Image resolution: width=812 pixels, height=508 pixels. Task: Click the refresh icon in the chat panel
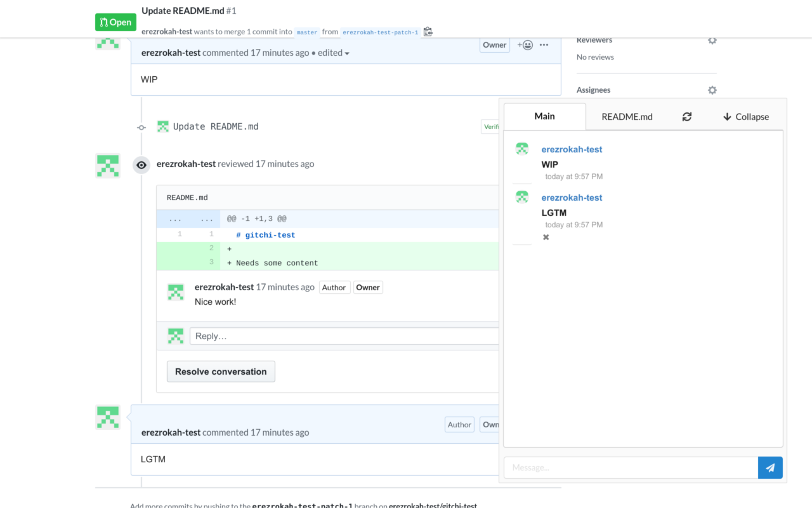687,117
